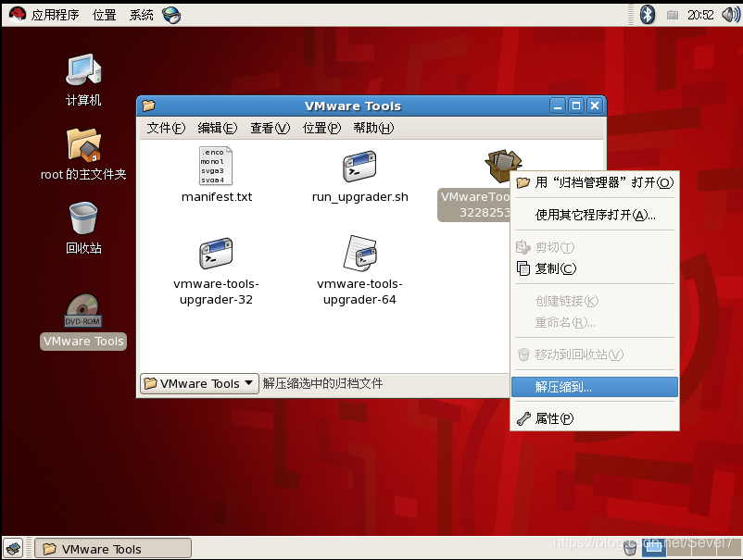
Task: Click the folder icon in window title bar
Action: tap(149, 106)
